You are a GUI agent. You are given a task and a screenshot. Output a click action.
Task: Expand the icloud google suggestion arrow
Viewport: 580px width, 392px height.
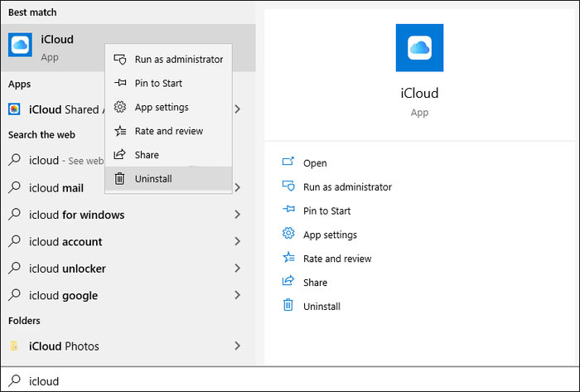[x=238, y=295]
